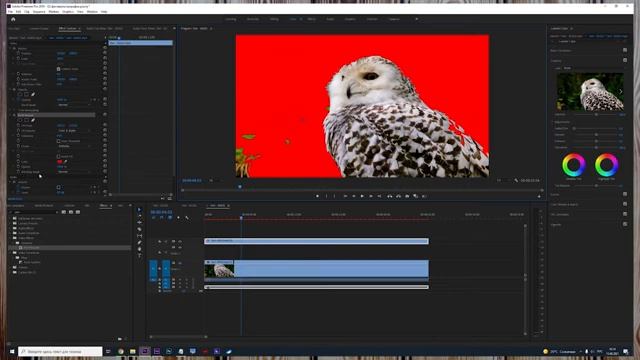
Task: Click Step Back 1 Frame button
Action: coord(353,196)
